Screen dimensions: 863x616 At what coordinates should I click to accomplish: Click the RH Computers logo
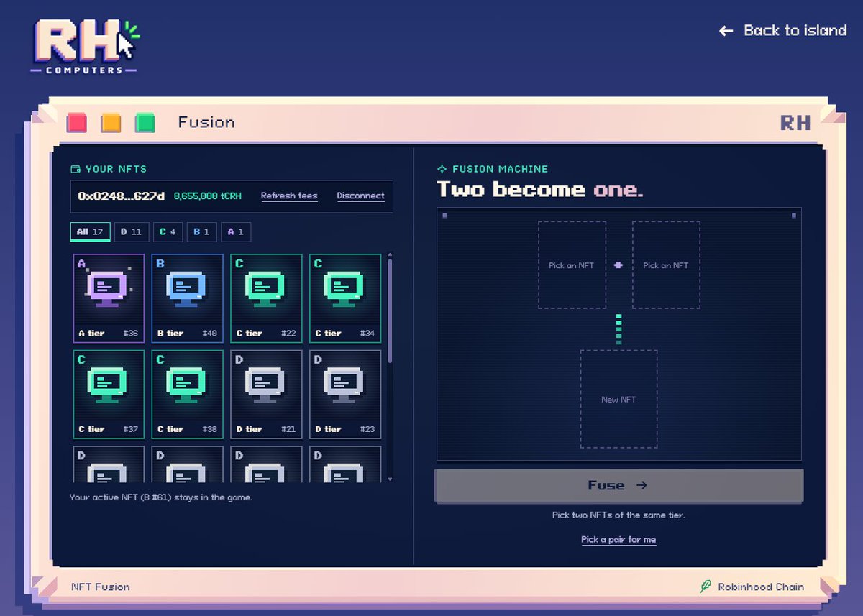(85, 46)
